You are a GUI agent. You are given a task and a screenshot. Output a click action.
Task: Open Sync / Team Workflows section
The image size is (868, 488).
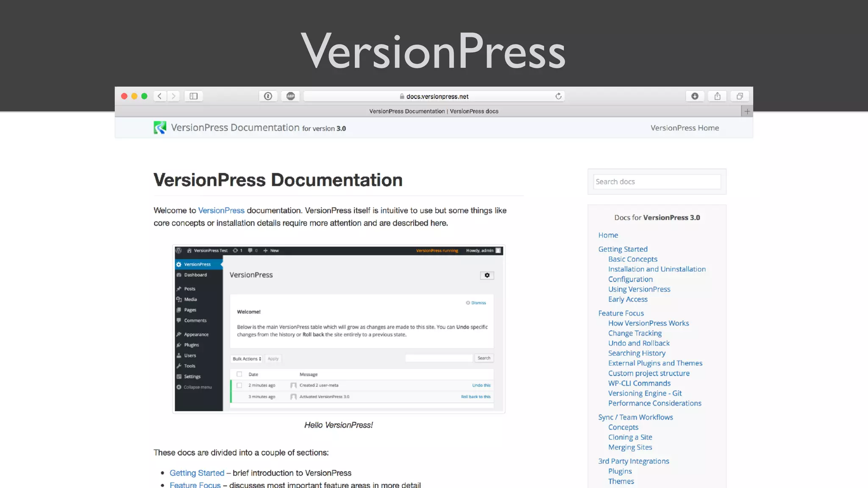point(635,417)
